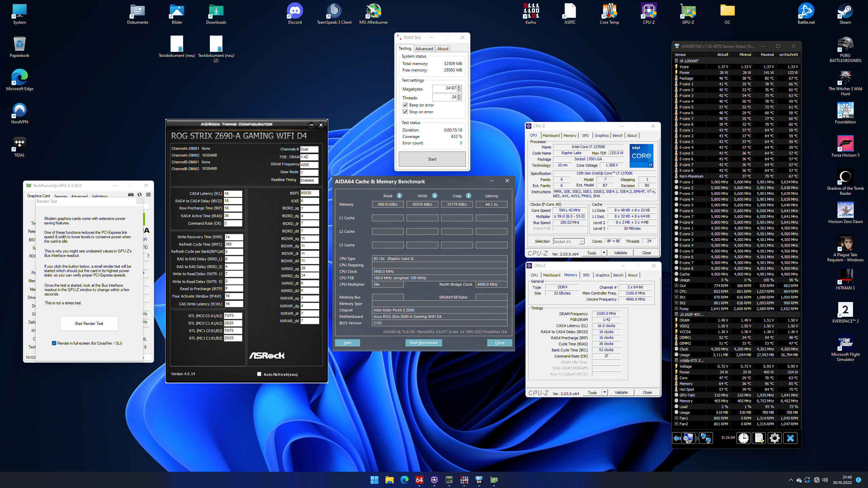Click GPU-Z screenshot camera icon
This screenshot has height=488, width=868.
[131, 195]
